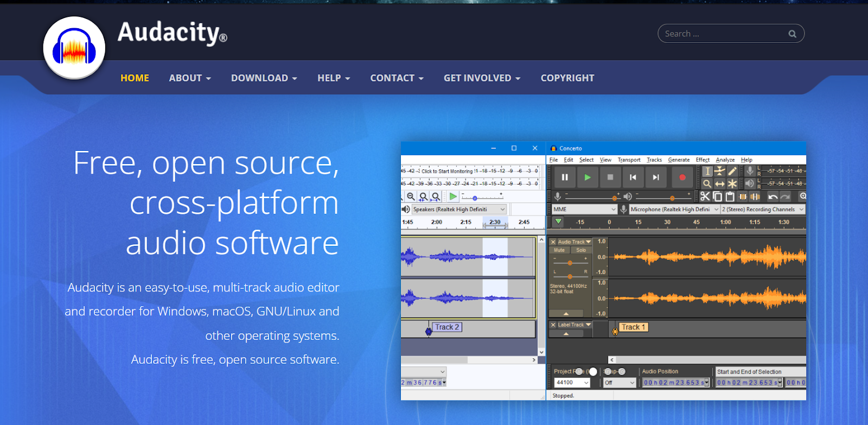Open the Microphone recording device dropdown
868x425 pixels.
[x=674, y=209]
